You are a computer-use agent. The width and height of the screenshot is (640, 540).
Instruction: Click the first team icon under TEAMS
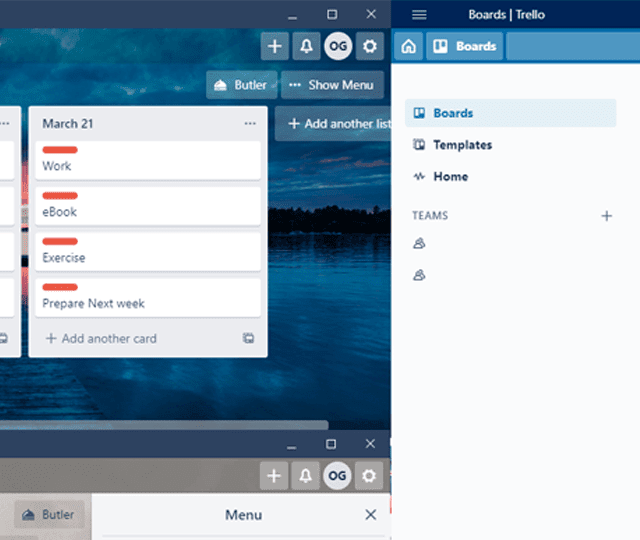click(x=419, y=243)
